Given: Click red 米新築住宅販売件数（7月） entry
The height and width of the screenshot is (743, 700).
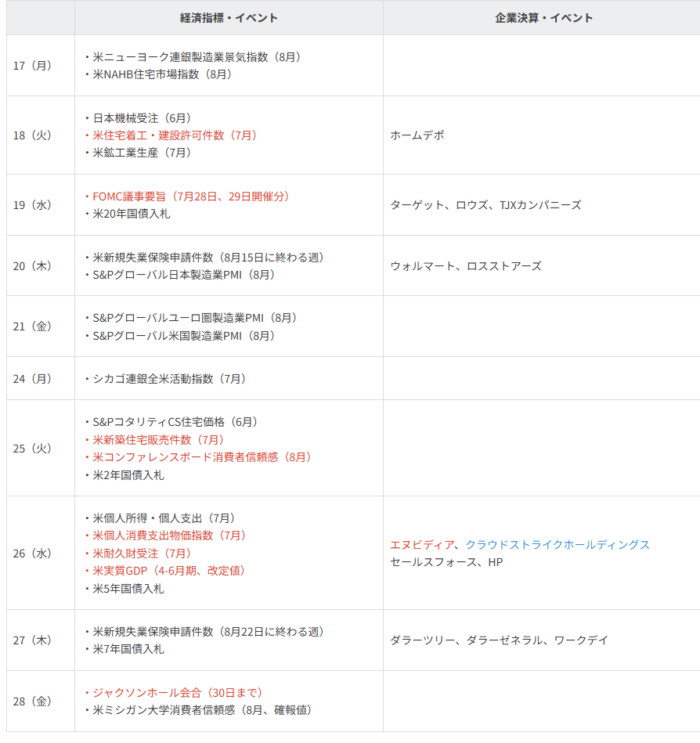Looking at the screenshot, I should tap(154, 440).
